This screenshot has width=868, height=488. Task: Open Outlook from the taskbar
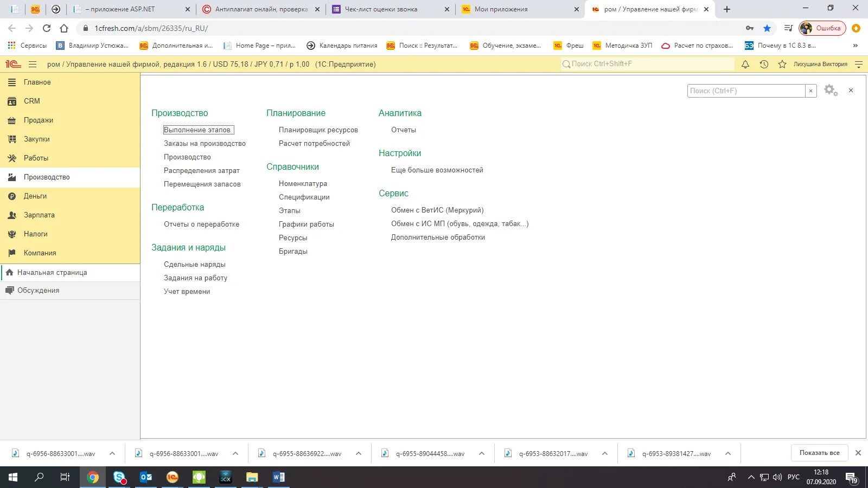[x=146, y=477]
